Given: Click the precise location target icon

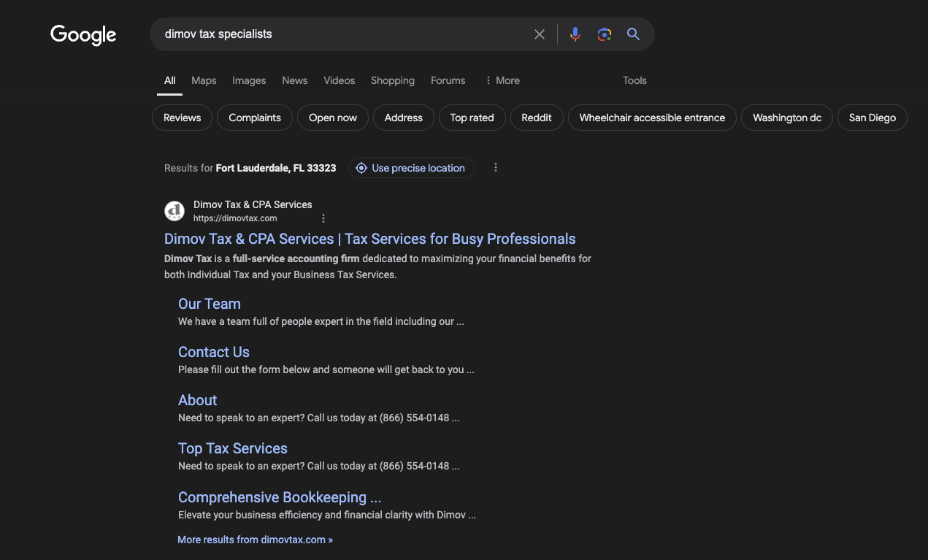Looking at the screenshot, I should click(361, 168).
